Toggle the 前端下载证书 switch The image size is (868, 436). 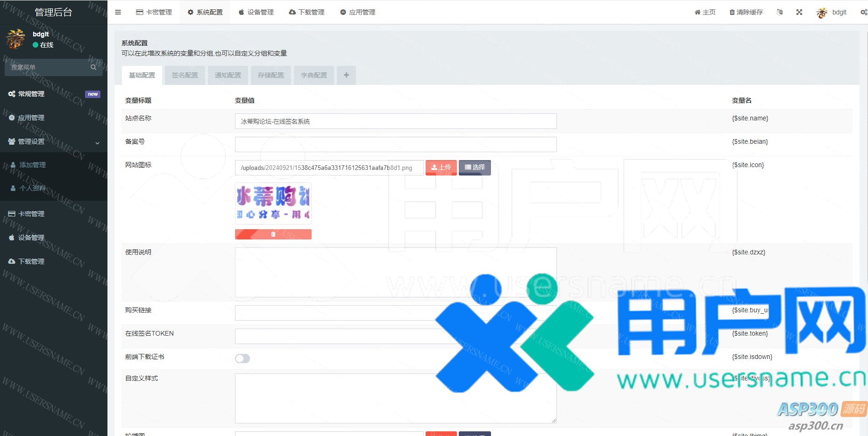(x=242, y=359)
